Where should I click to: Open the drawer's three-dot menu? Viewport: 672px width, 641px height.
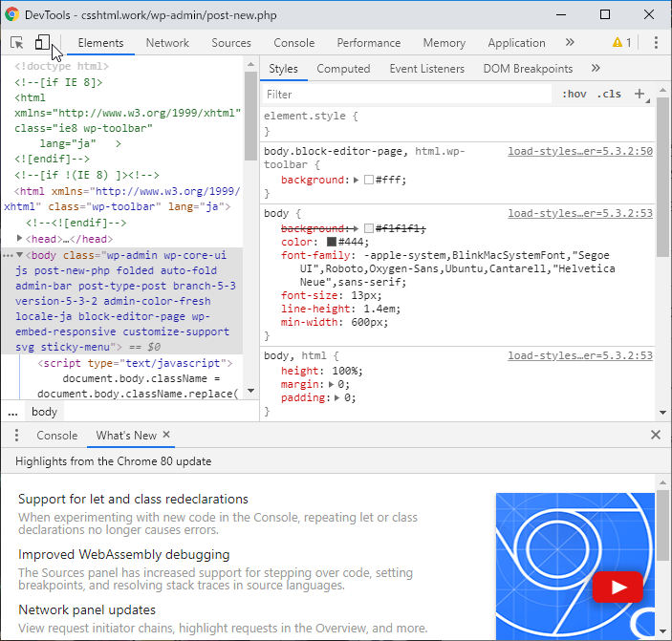click(x=16, y=435)
